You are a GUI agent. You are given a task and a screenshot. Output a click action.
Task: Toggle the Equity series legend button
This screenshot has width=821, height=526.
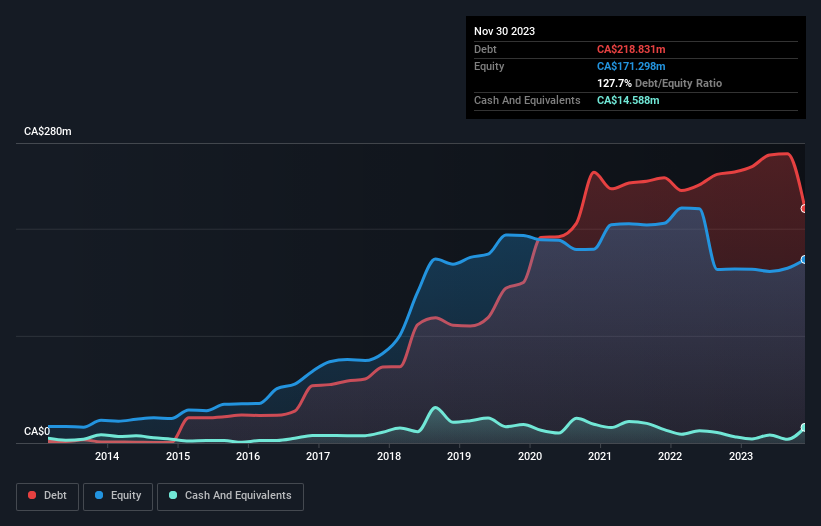coord(118,496)
